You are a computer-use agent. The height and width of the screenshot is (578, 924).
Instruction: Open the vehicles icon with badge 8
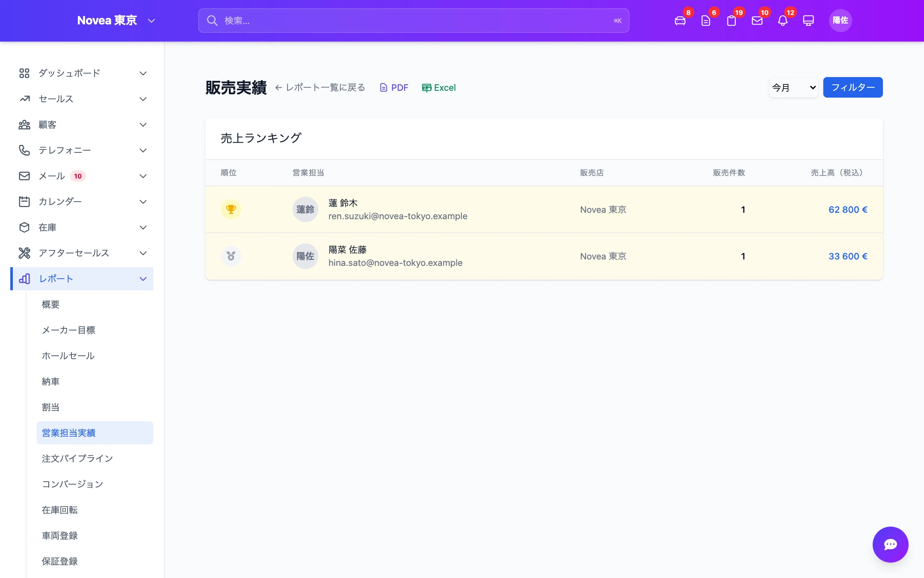(x=680, y=21)
